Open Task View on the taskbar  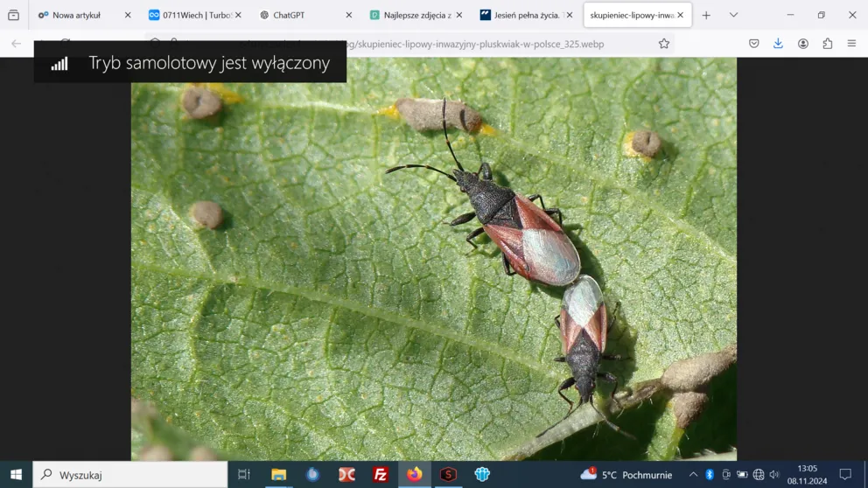point(244,475)
